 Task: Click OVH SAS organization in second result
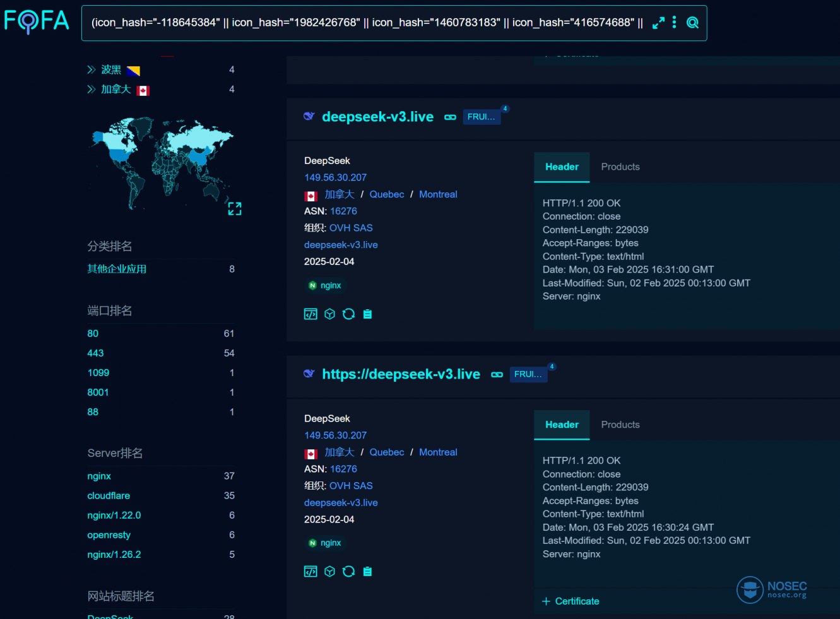351,486
